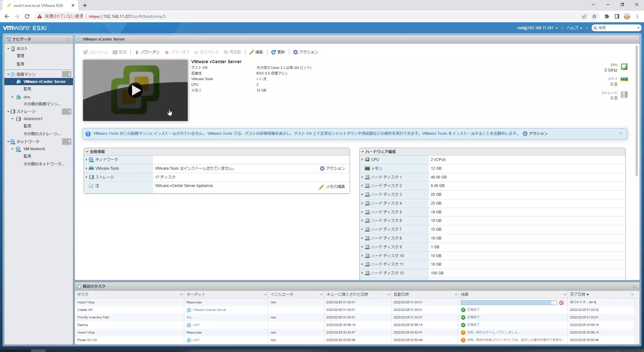Select VMware vCenter Server in navigator
644x352 pixels.
tap(44, 82)
